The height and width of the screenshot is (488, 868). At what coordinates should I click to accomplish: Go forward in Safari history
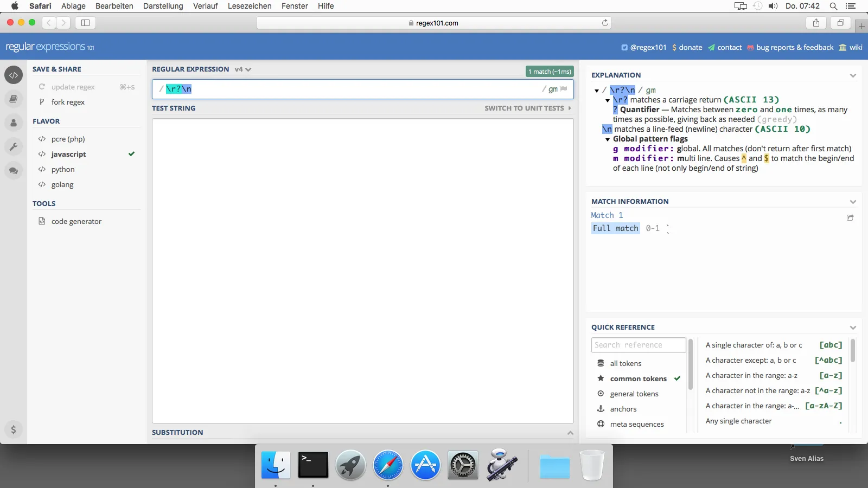pos(63,23)
